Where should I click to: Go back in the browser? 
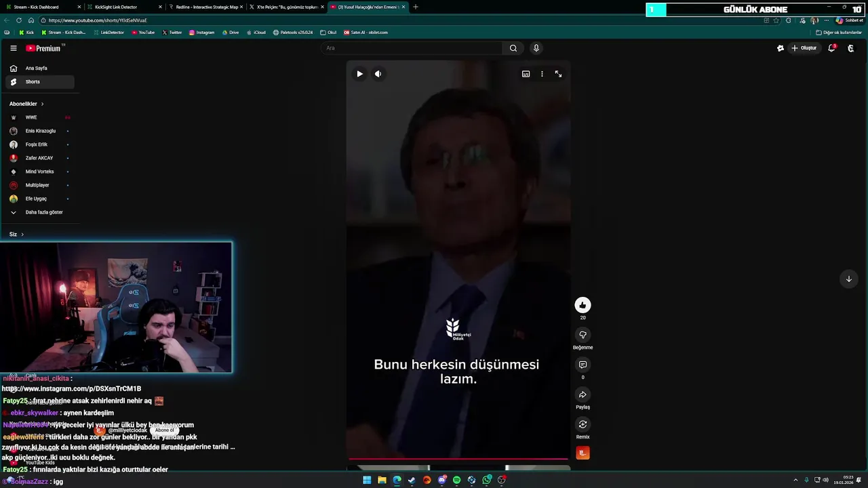click(x=7, y=20)
